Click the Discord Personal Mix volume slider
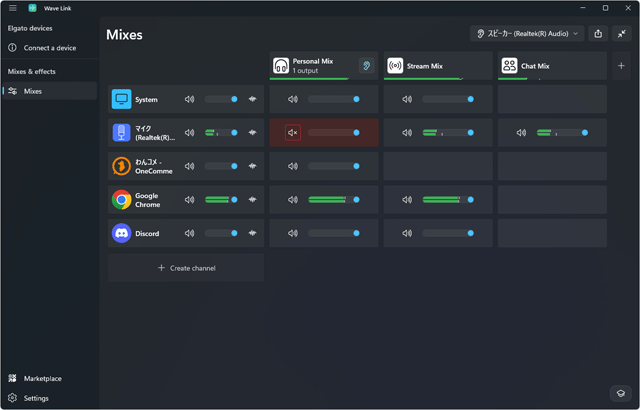The width and height of the screenshot is (640, 410). coord(333,233)
